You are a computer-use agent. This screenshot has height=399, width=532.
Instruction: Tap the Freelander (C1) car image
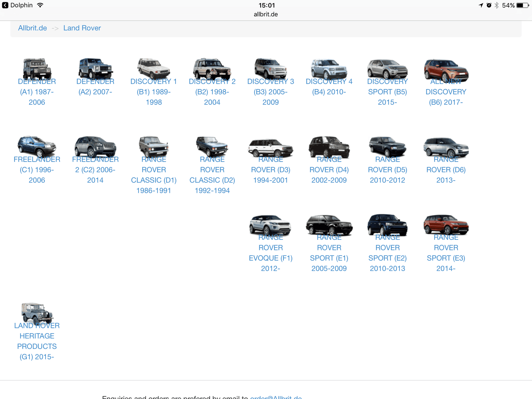(37, 147)
